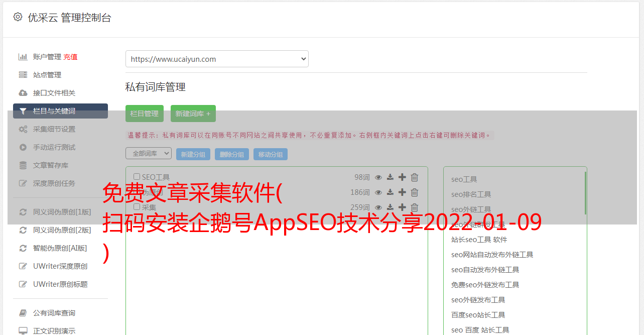Click the green 栏目管理 button
Image resolution: width=644 pixels, height=335 pixels.
(x=145, y=114)
